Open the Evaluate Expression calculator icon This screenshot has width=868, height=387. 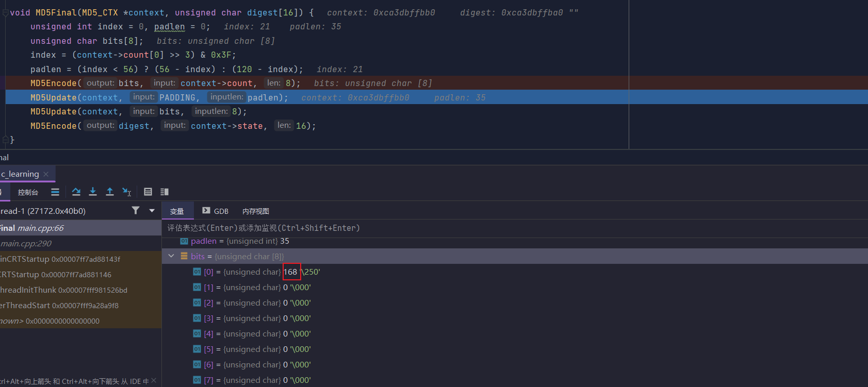148,192
